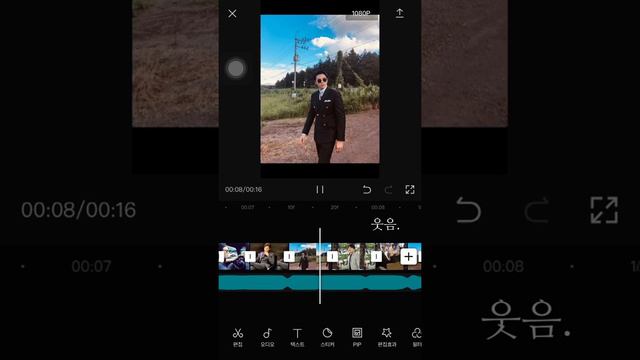
Task: Select the seated man clip thumbnail in timeline
Action: [269, 257]
